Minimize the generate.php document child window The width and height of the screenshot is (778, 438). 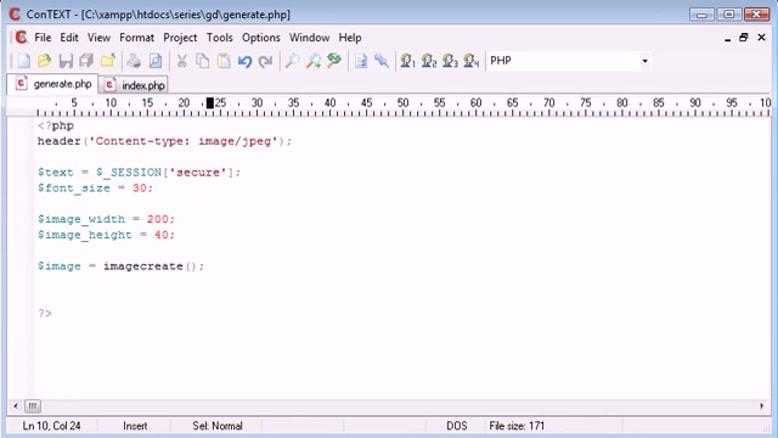(727, 38)
